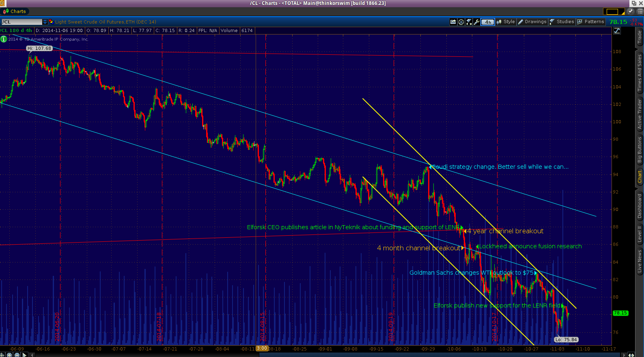Viewport: 644px width, 357px height.
Task: Click the zoom out magnifier icon
Action: point(17,355)
